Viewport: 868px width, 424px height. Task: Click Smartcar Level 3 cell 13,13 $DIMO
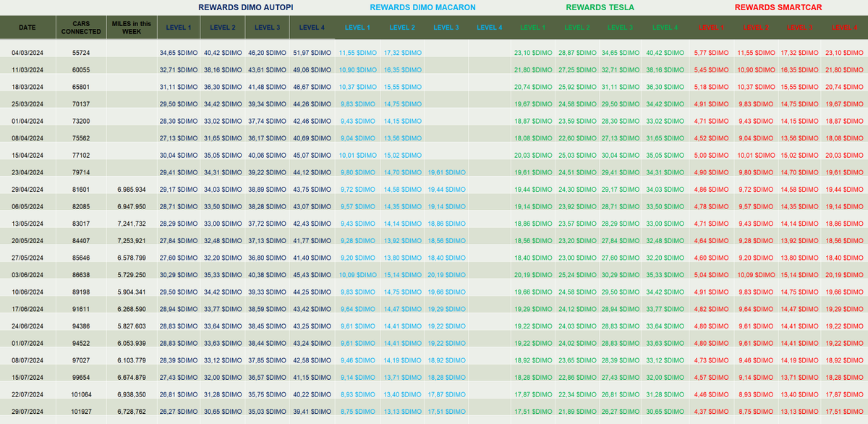pos(799,411)
